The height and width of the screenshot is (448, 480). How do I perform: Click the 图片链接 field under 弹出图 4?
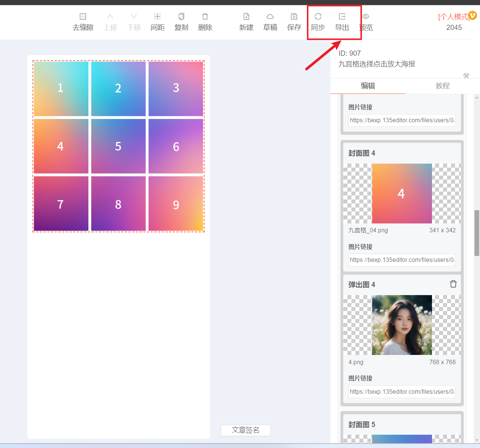(402, 392)
